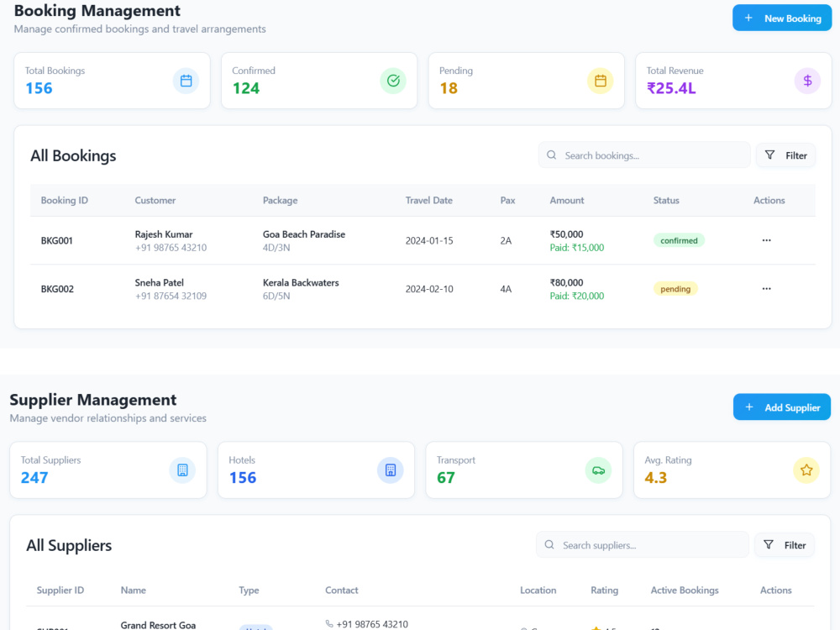Screen dimensions: 840x630
Task: Click the Name column header in suppliers table
Action: coord(133,590)
